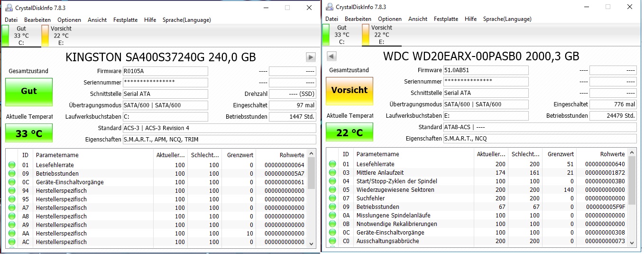Viewport: 644px width, 254px height.
Task: Click Aktueller column header in Kingston window
Action: point(171,155)
